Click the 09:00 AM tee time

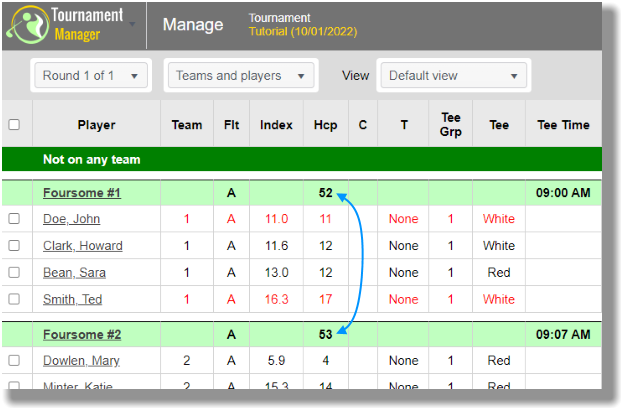[x=563, y=193]
